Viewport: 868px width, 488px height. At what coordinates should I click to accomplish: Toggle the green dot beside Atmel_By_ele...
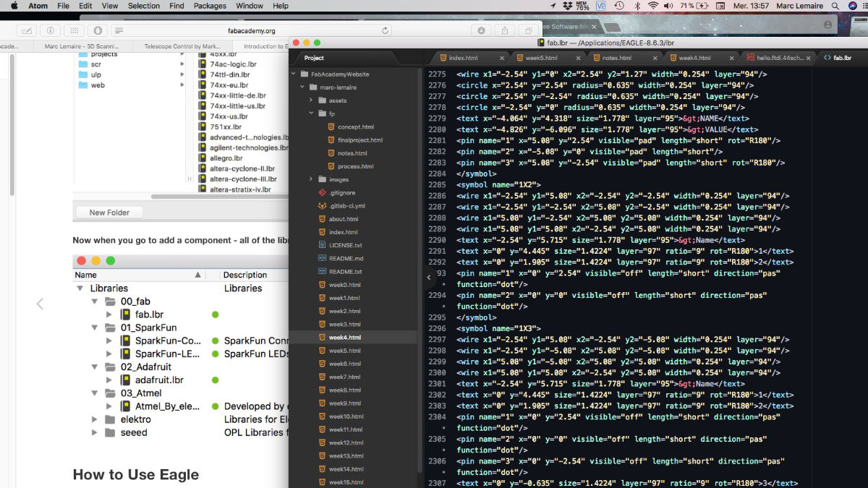tap(215, 406)
